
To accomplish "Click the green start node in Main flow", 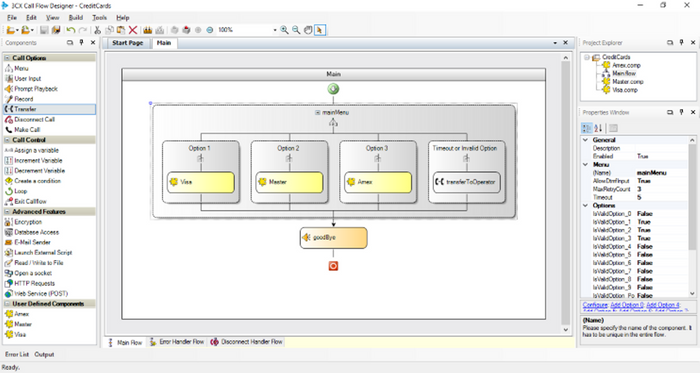I will pyautogui.click(x=333, y=89).
